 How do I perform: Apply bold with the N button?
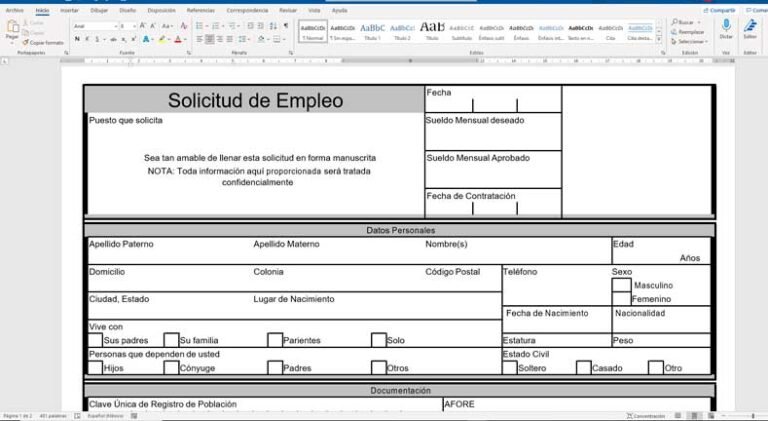click(x=77, y=39)
